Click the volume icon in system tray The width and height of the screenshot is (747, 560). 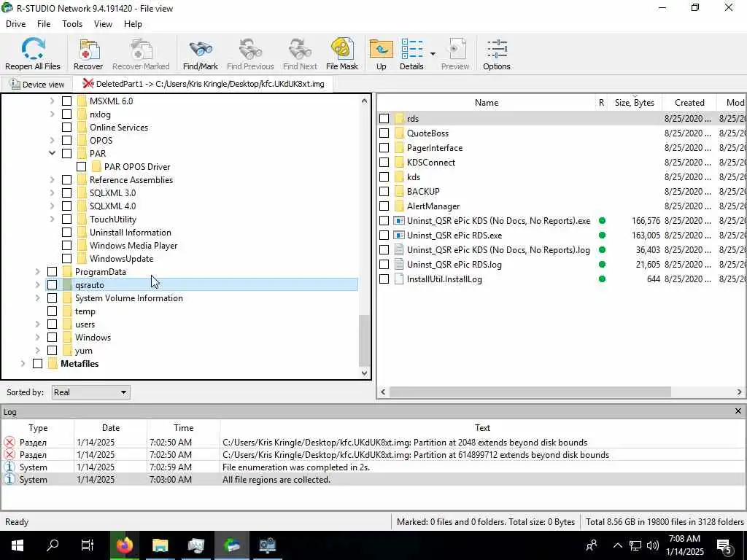pos(653,545)
